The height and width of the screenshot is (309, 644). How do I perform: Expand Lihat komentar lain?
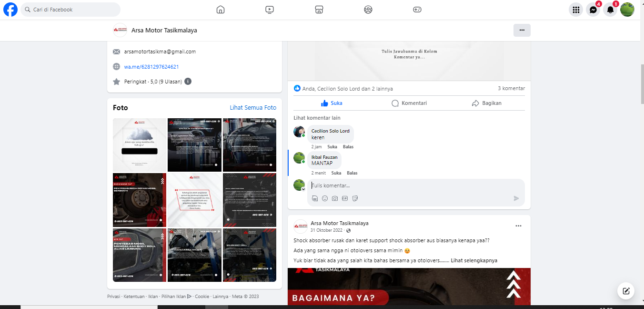(x=317, y=118)
